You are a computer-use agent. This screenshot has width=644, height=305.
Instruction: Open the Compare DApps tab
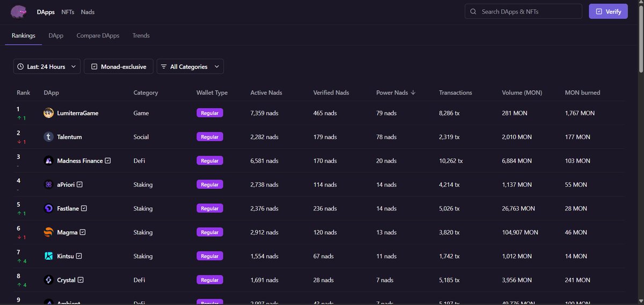pos(98,35)
